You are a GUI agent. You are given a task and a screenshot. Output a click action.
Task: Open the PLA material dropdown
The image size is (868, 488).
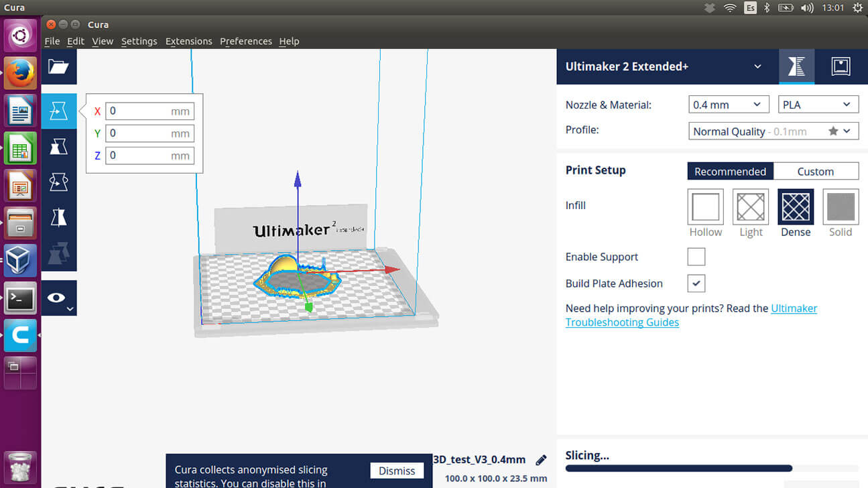click(818, 105)
